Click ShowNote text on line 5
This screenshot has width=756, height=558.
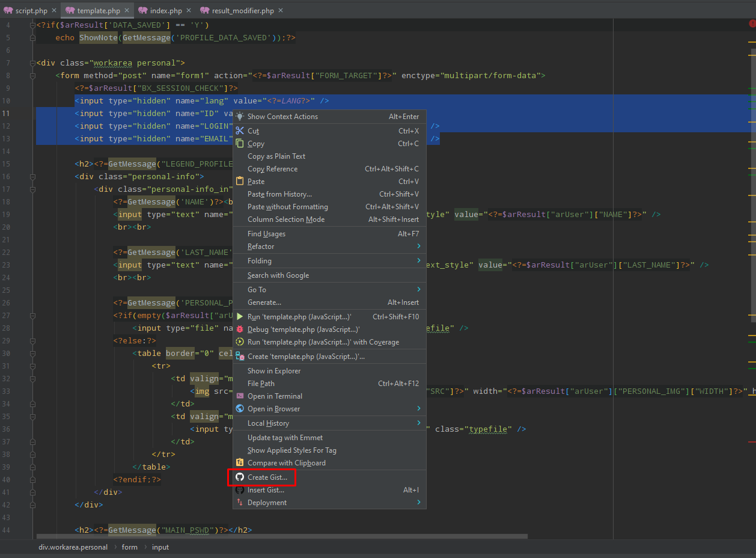(99, 38)
